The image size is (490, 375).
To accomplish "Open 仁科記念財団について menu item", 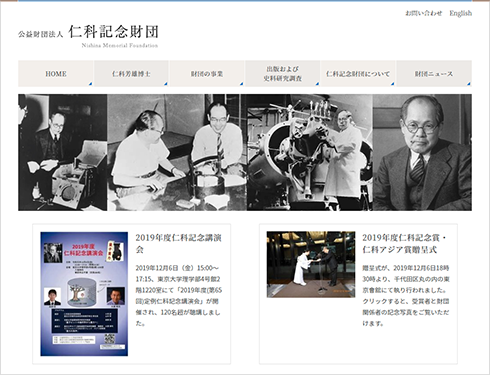I will 358,74.
